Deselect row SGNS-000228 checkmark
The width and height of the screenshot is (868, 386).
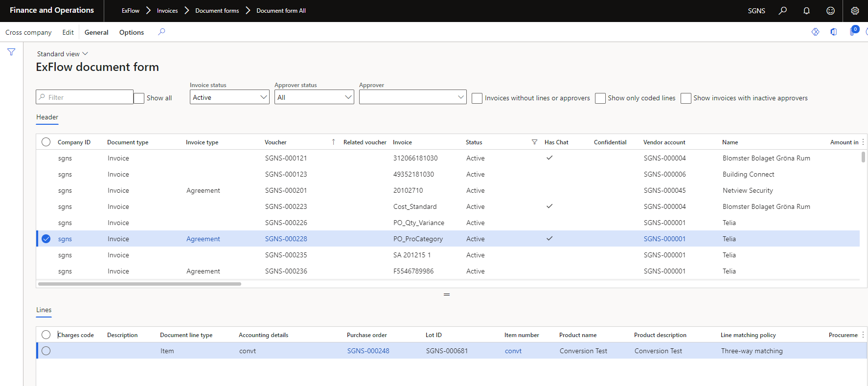click(x=46, y=239)
